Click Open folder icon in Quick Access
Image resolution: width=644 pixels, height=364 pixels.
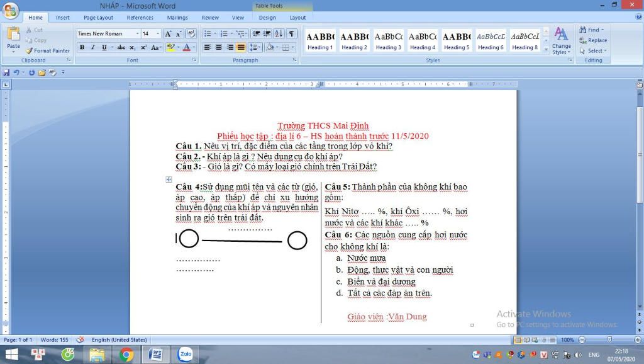[42, 72]
